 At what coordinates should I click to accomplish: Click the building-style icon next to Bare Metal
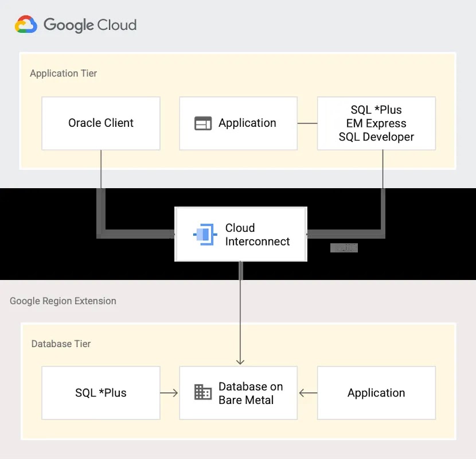pos(202,392)
